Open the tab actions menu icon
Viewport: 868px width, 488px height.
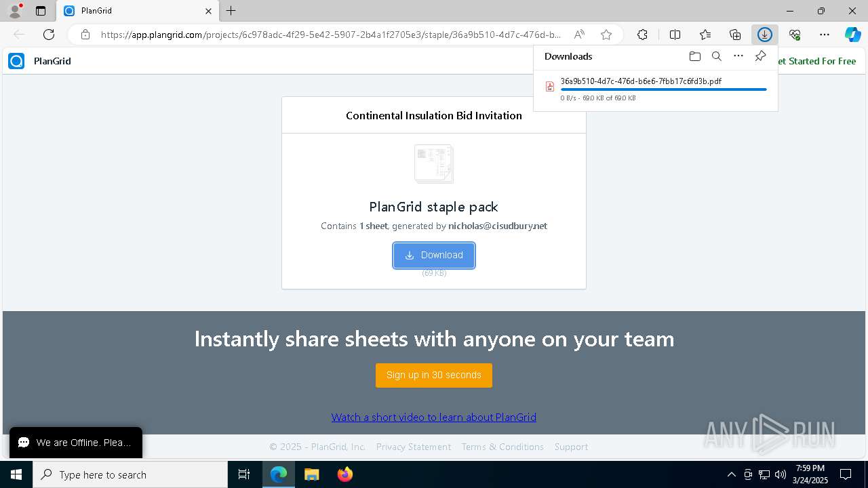pos(41,11)
